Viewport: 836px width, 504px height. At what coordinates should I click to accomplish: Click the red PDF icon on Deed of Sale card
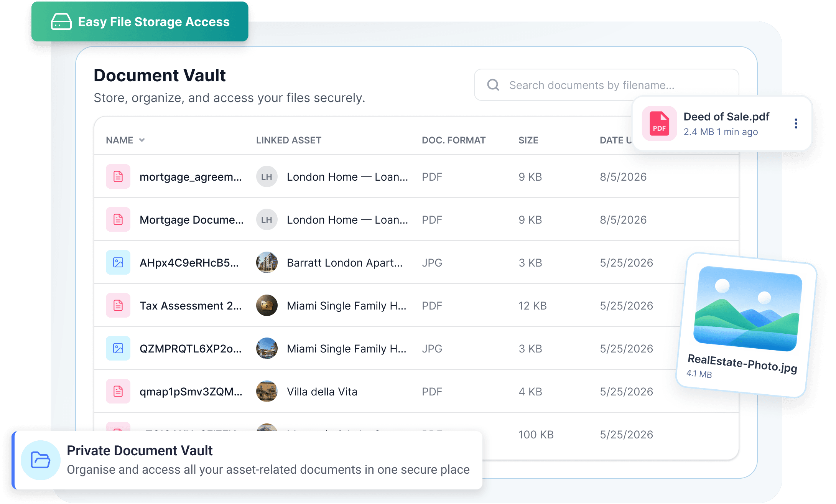(x=659, y=124)
